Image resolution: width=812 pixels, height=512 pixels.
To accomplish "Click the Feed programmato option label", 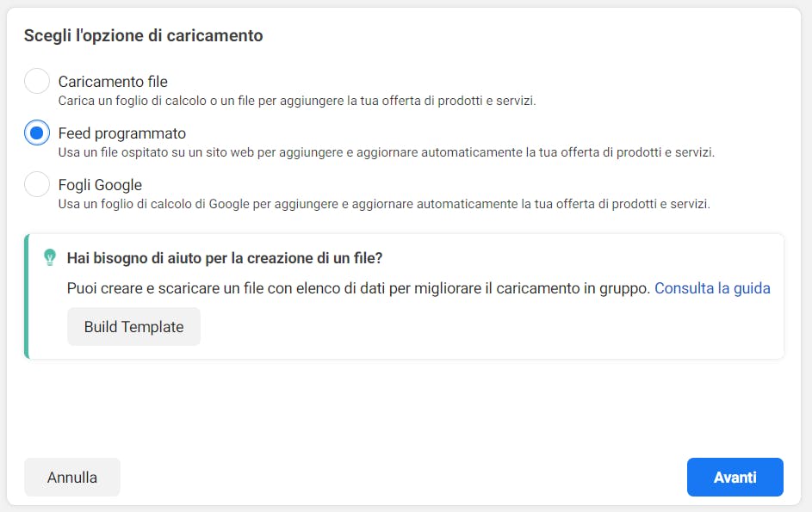I will (x=122, y=133).
